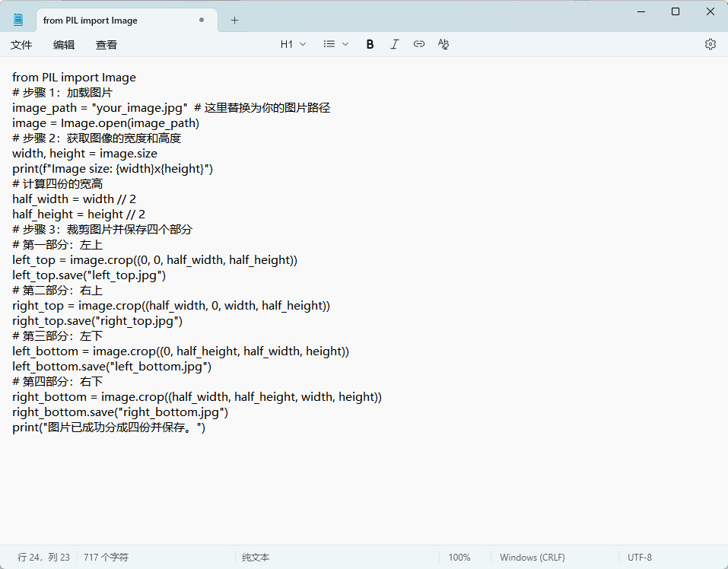Toggle bold formatting

(370, 44)
